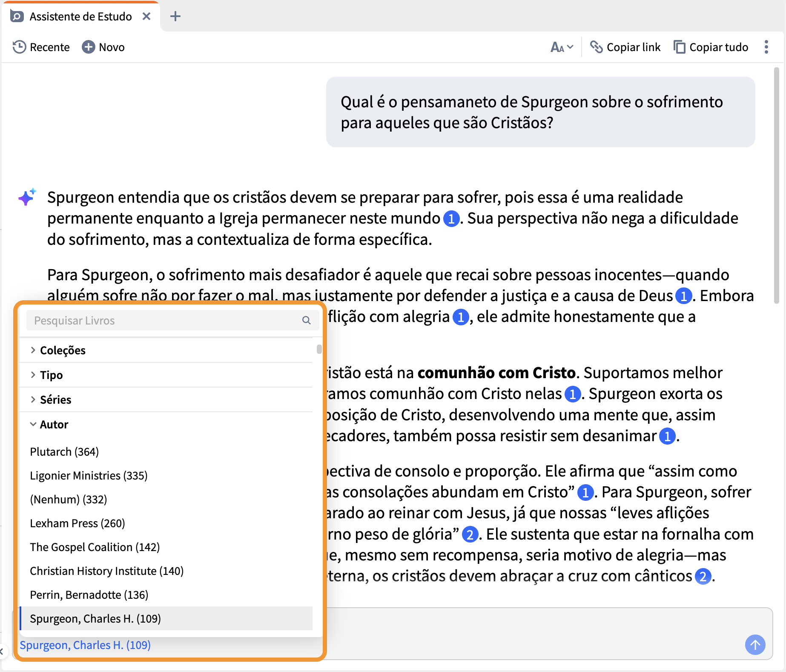Click the collapse chevron at bottom-left edge
The height and width of the screenshot is (672, 786).
coord(2,651)
